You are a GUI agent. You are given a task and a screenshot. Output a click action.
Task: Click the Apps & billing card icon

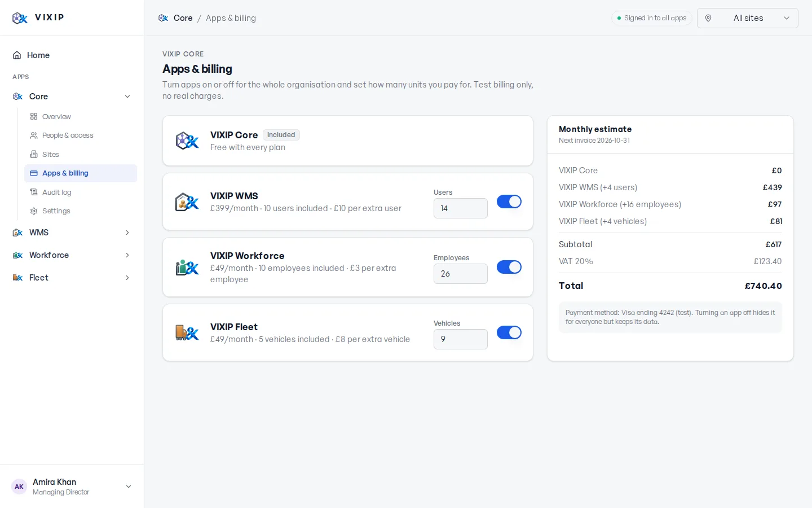tap(34, 173)
